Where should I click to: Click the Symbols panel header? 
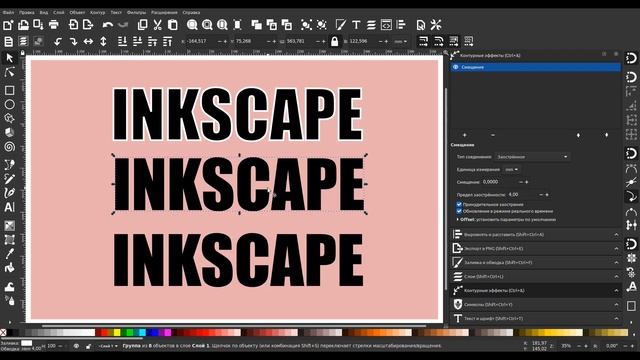pyautogui.click(x=537, y=304)
